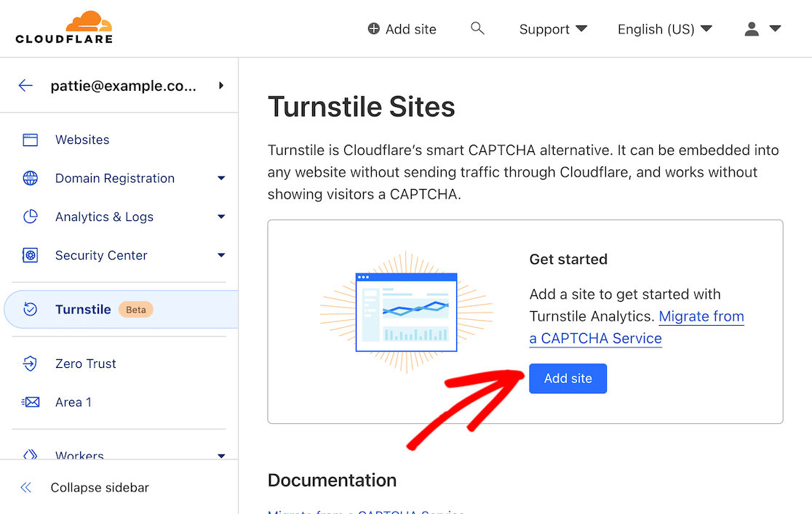The height and width of the screenshot is (514, 812).
Task: Click the Documentation heading
Action: (x=332, y=480)
